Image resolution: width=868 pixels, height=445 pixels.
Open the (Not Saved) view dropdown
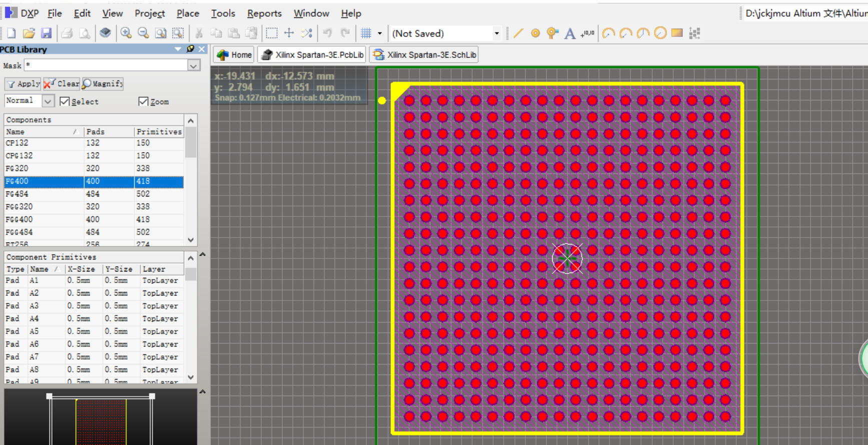tap(496, 33)
